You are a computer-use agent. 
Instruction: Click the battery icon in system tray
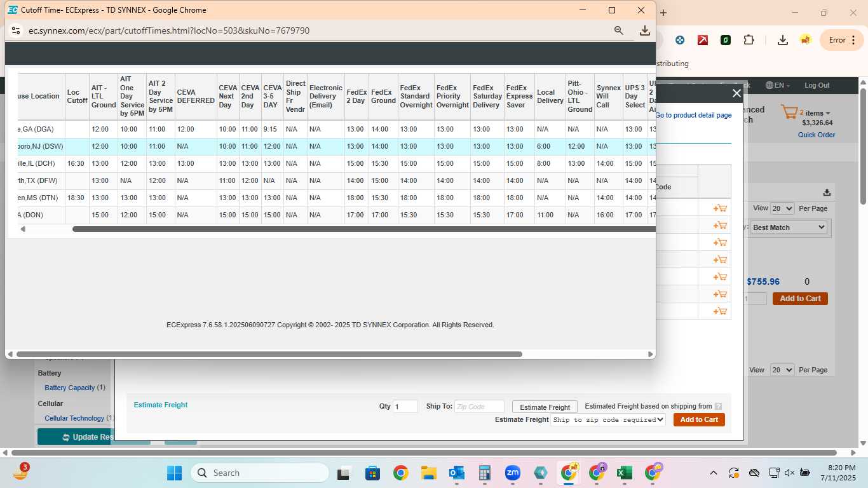coord(804,473)
